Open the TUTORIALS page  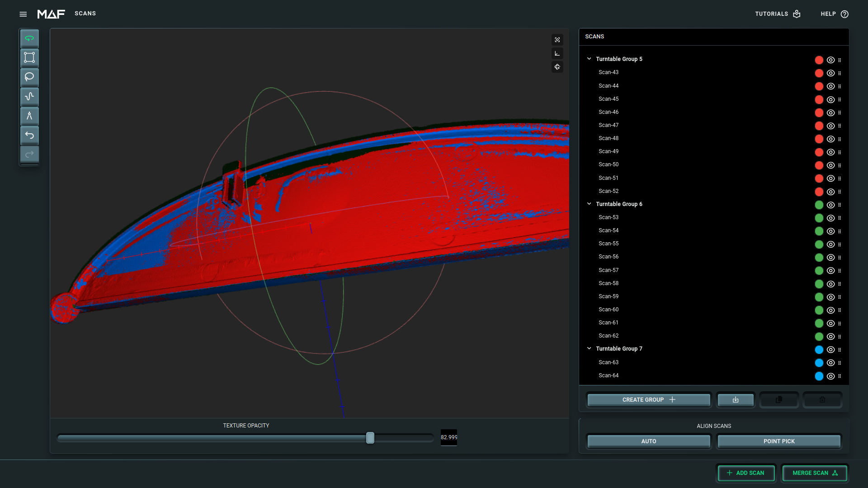coord(777,14)
